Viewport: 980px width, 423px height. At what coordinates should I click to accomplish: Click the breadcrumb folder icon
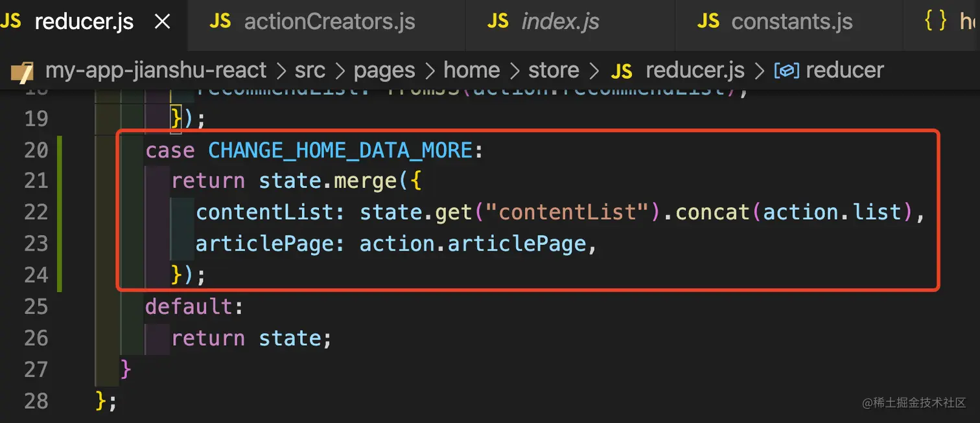21,71
